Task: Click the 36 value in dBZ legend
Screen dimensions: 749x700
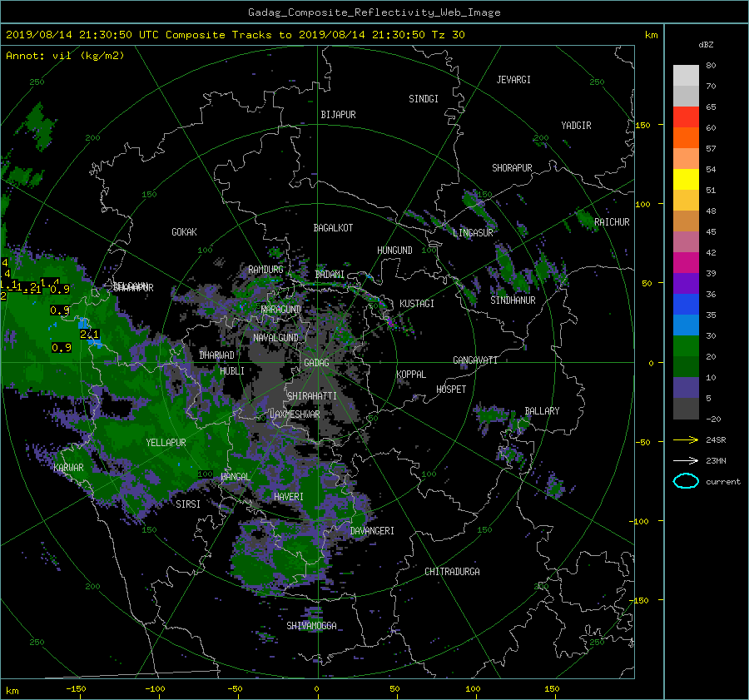Action: 711,295
